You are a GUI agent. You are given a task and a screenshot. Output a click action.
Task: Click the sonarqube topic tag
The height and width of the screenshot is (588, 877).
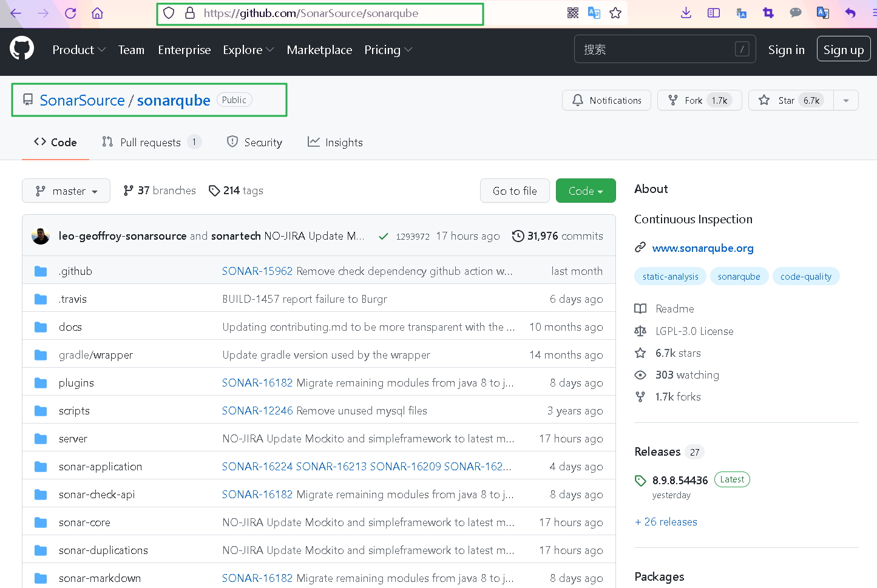click(739, 276)
